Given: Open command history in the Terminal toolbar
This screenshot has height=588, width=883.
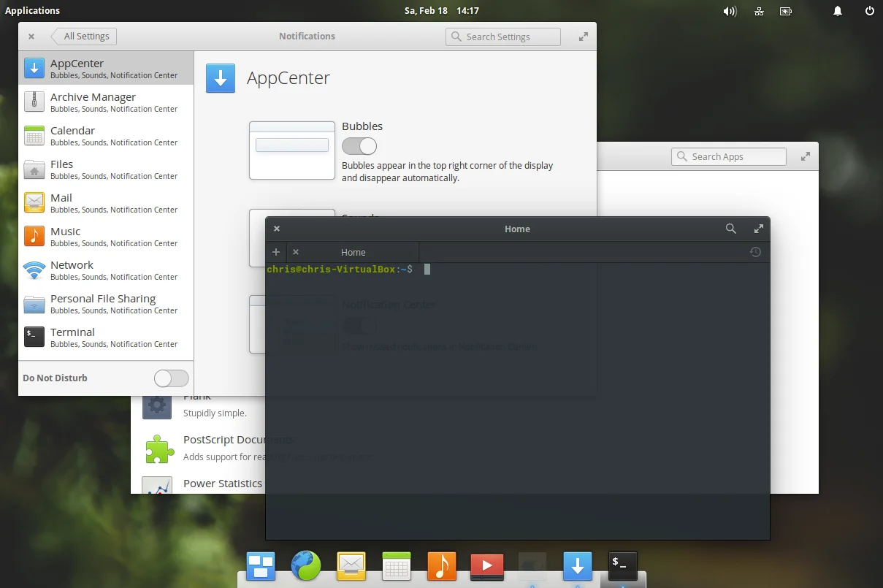Looking at the screenshot, I should click(755, 252).
